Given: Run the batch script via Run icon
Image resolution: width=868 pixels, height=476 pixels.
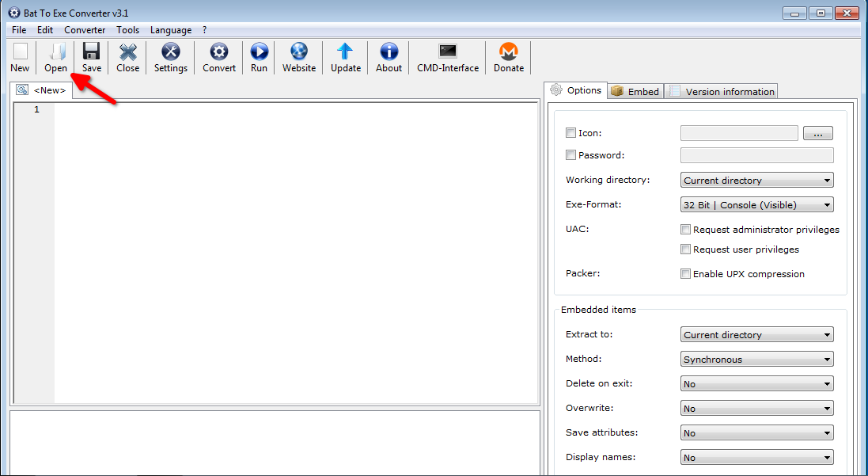Looking at the screenshot, I should (x=259, y=58).
